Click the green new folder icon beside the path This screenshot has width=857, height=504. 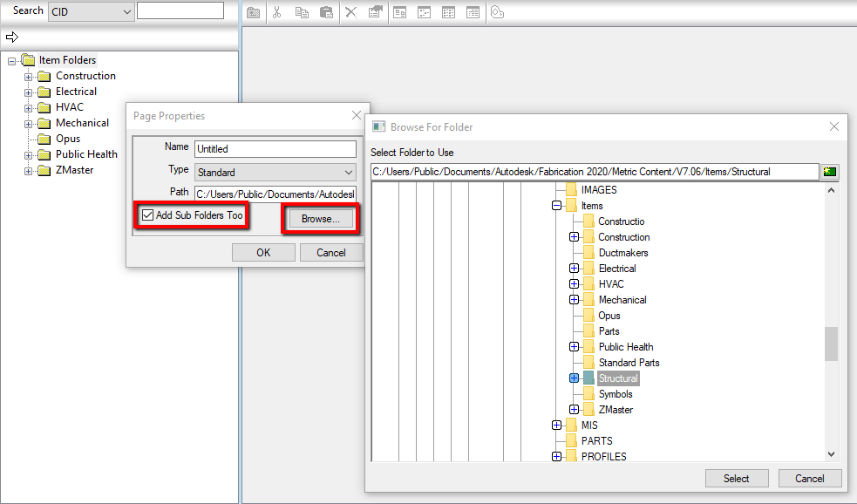pos(829,171)
